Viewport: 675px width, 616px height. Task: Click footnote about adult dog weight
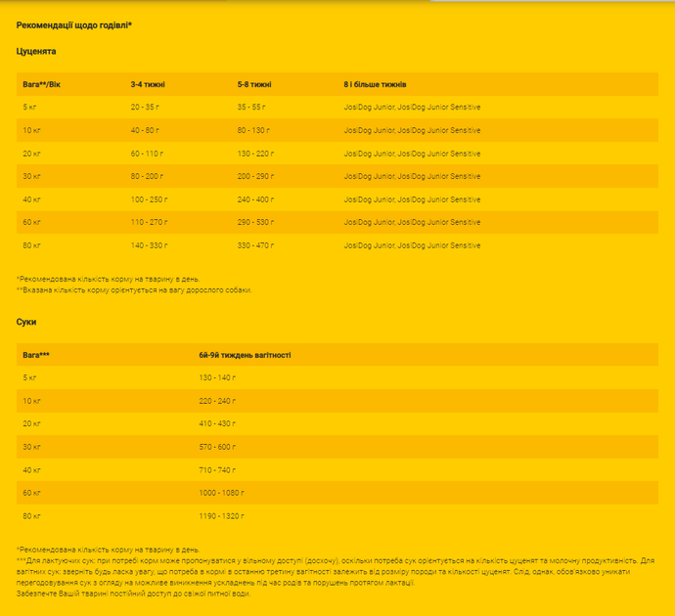click(x=134, y=290)
